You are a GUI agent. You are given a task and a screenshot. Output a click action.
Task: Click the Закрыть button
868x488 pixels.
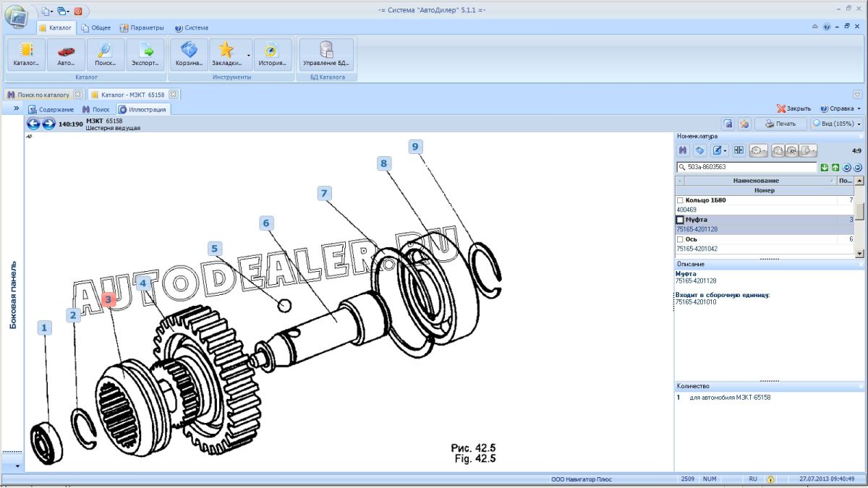pos(794,108)
